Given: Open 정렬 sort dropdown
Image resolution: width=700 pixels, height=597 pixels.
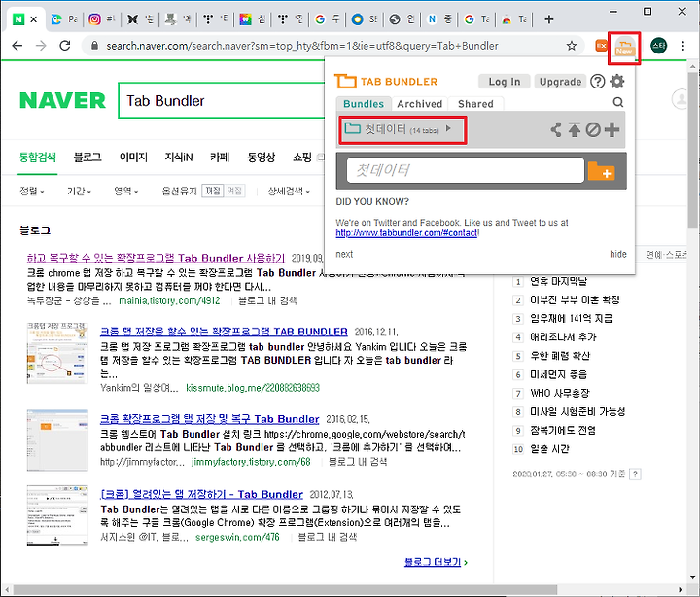Looking at the screenshot, I should click(32, 192).
